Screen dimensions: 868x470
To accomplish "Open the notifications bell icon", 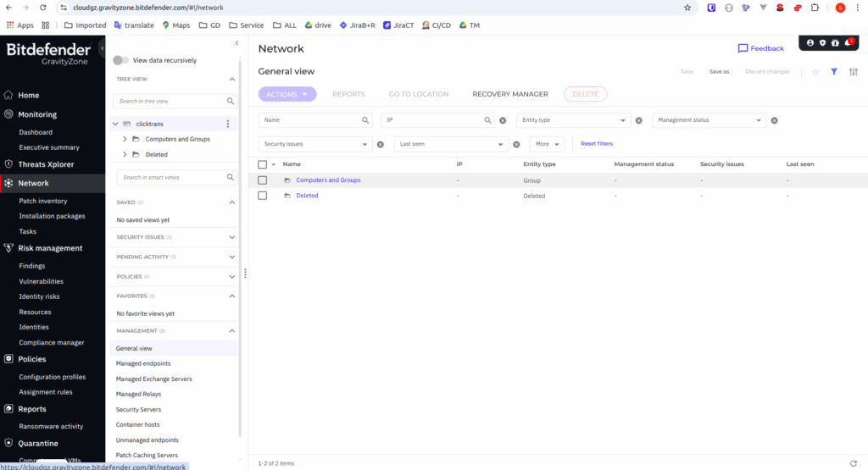I will point(848,42).
